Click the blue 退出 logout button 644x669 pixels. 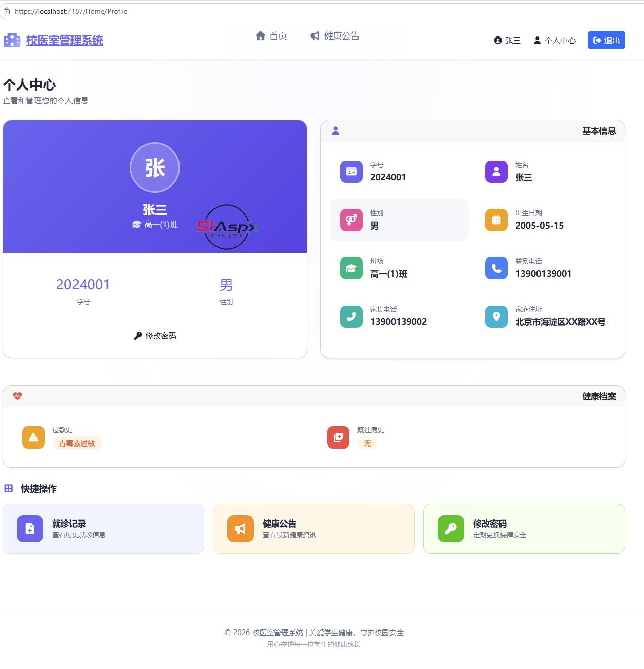pyautogui.click(x=606, y=40)
